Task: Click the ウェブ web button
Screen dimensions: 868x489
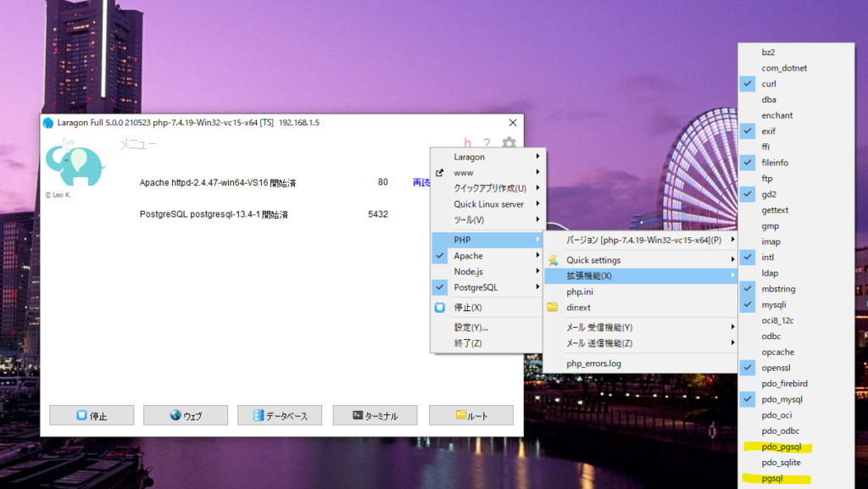Action: (x=186, y=415)
